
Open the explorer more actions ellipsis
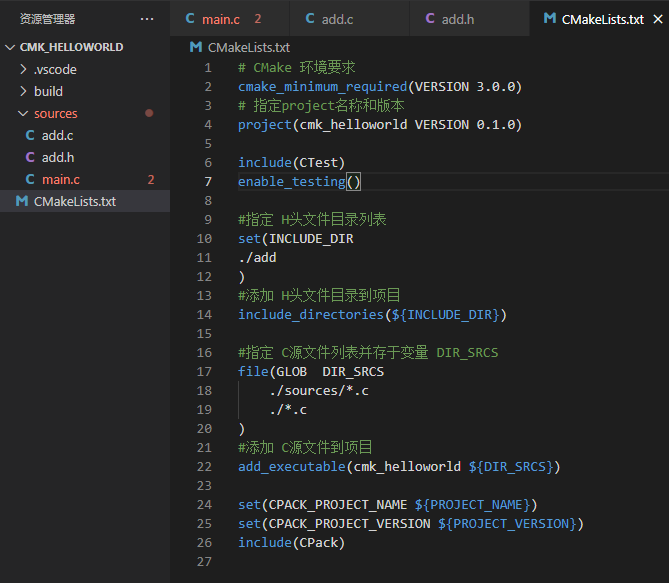point(147,19)
